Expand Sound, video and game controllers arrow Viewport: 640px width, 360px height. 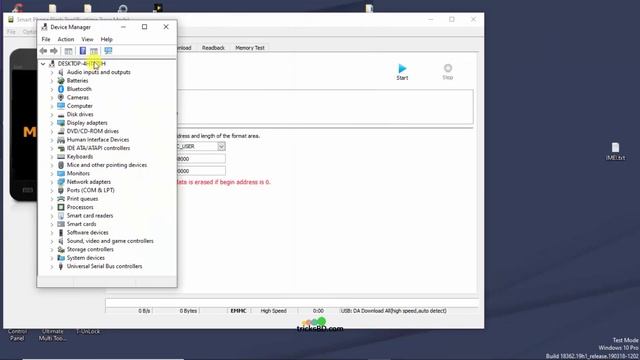pyautogui.click(x=52, y=241)
